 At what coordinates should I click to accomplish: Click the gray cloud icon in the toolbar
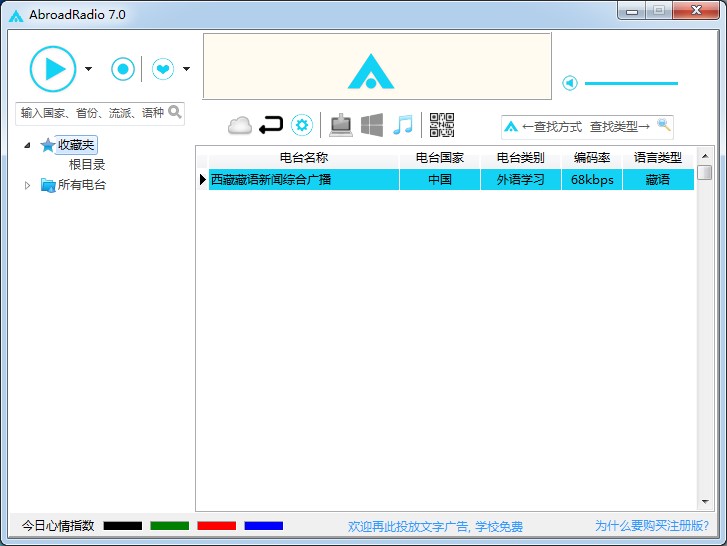click(240, 125)
